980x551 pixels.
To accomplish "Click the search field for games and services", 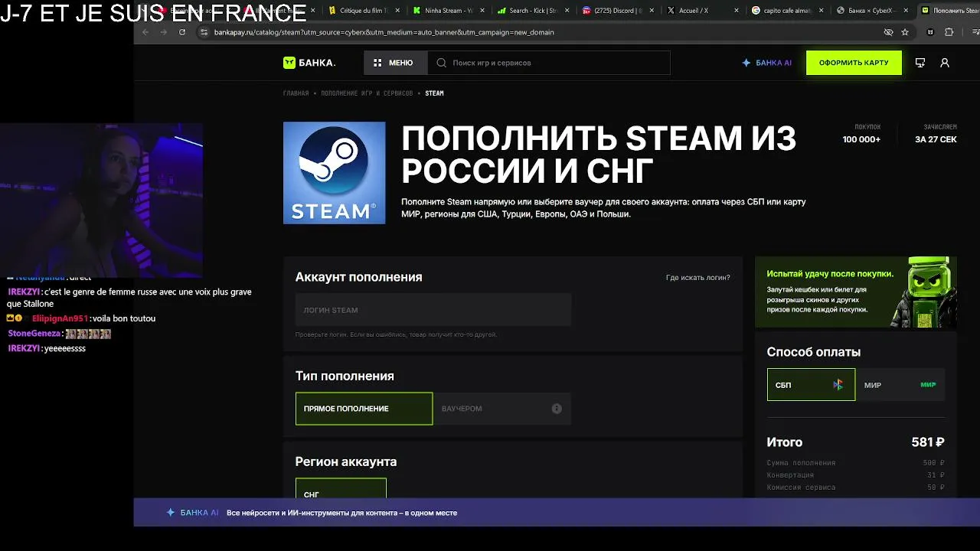I will tap(550, 63).
